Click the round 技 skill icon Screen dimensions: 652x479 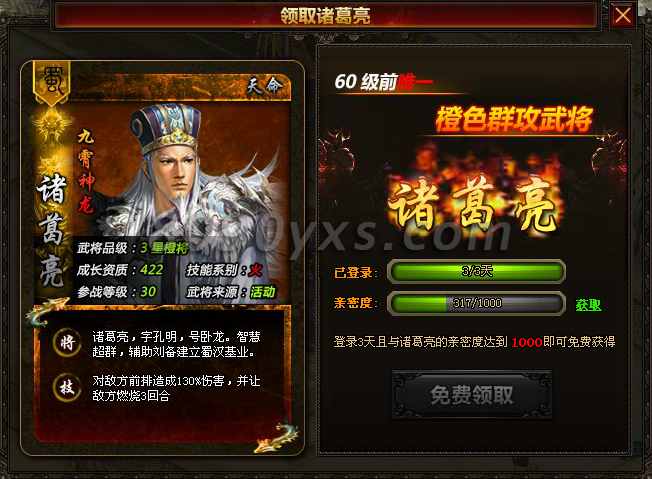[67, 388]
